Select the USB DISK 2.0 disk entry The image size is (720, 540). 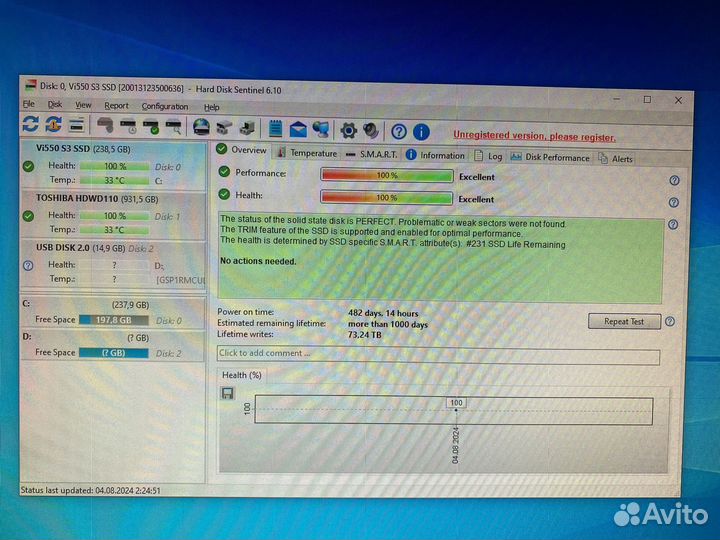pyautogui.click(x=113, y=264)
